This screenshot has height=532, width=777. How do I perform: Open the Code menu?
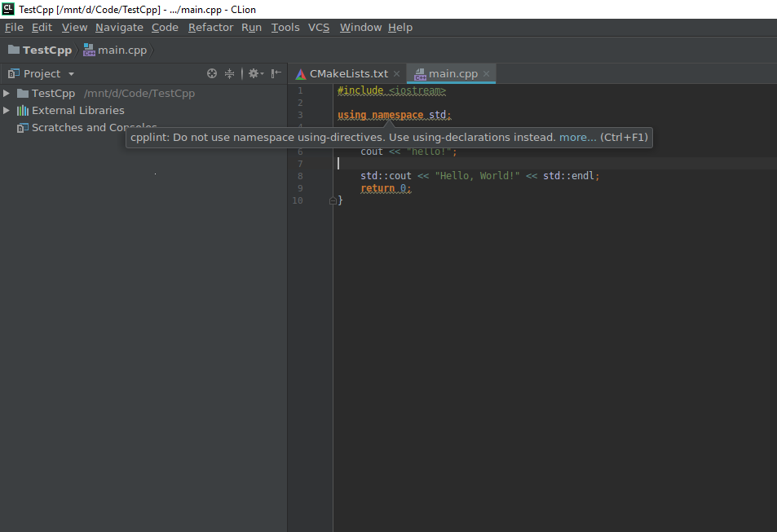165,27
